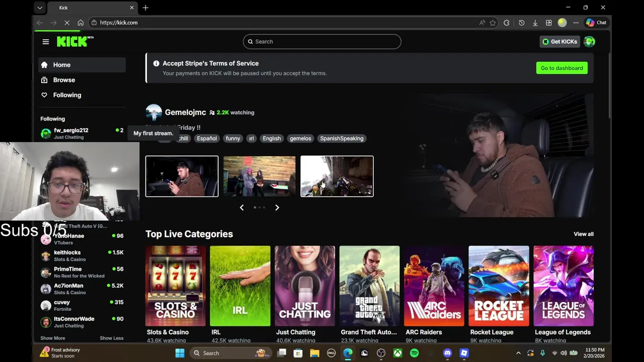Select the gemelos tag
644x362 pixels.
[x=300, y=138]
